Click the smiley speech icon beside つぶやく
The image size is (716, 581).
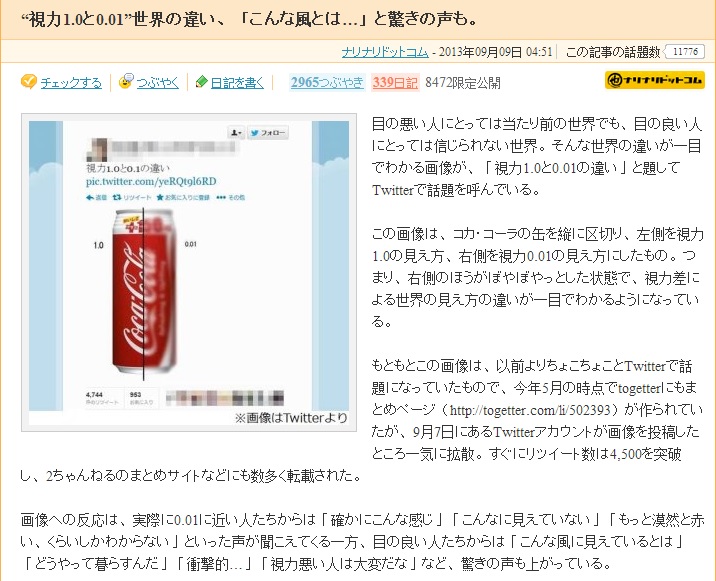tap(126, 81)
